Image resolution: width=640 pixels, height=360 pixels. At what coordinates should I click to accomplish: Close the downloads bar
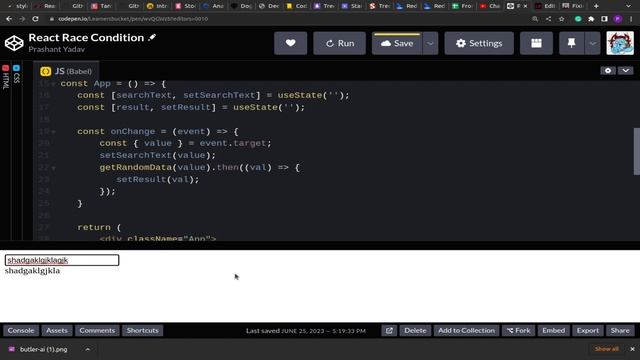pyautogui.click(x=632, y=349)
